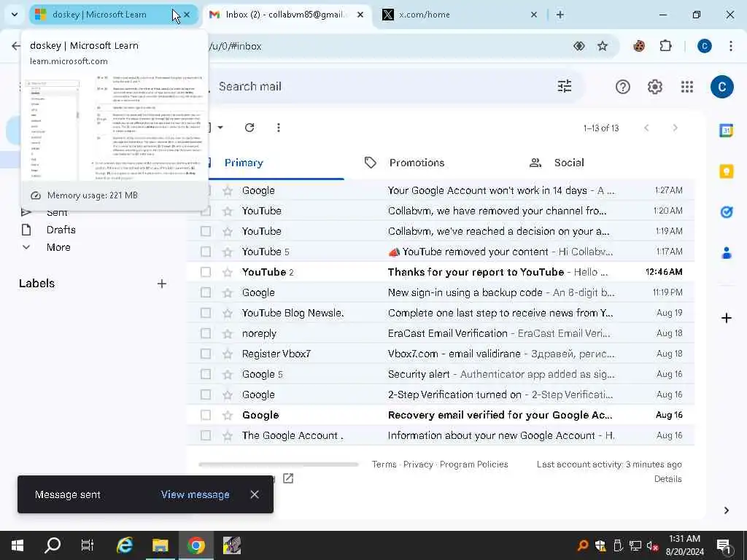This screenshot has width=747, height=560.
Task: Open Windows notification center
Action: click(x=724, y=545)
